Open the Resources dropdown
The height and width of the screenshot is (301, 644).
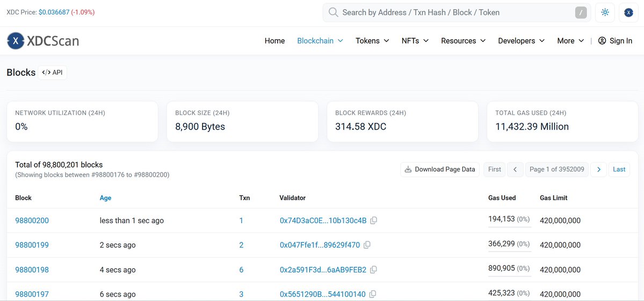click(x=464, y=41)
